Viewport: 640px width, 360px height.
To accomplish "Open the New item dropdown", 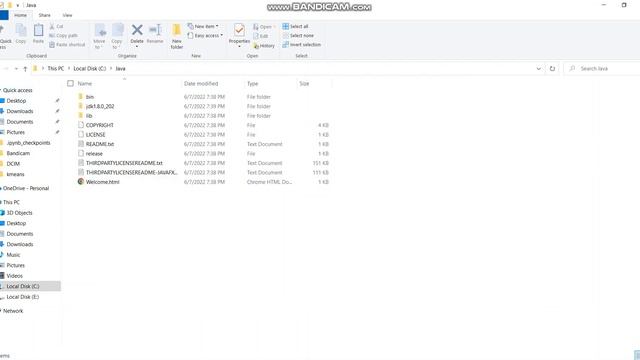I will click(203, 26).
